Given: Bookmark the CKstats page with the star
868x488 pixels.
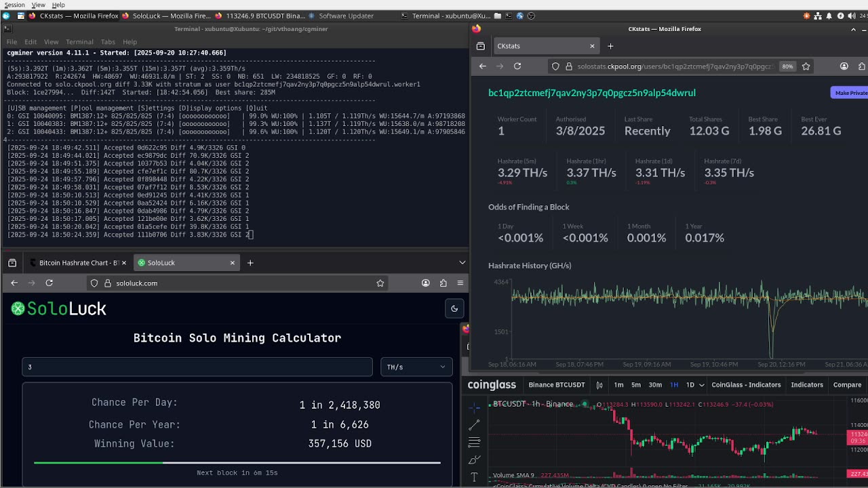Looking at the screenshot, I should (806, 66).
